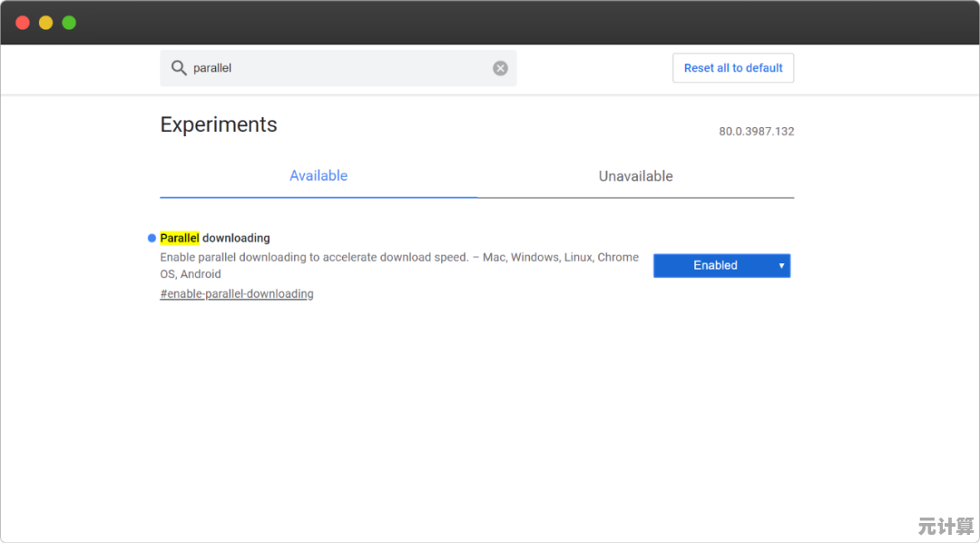Minimize the window with the yellow button

coord(45,23)
